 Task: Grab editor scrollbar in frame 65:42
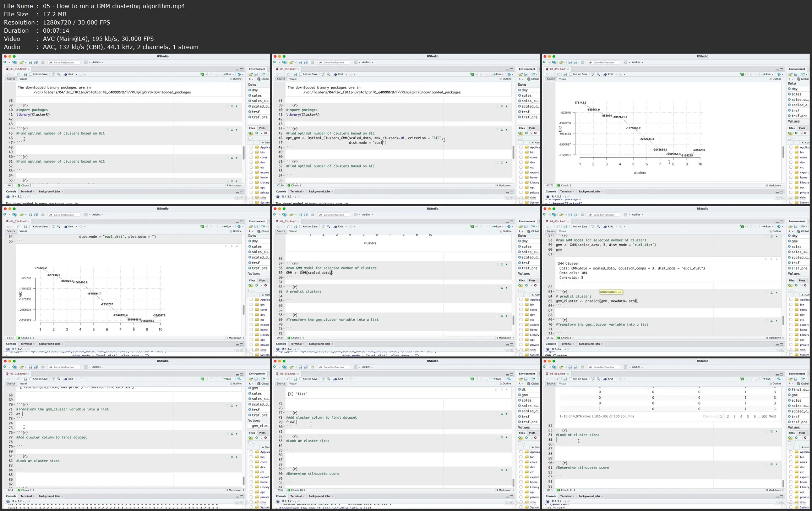[x=783, y=321]
